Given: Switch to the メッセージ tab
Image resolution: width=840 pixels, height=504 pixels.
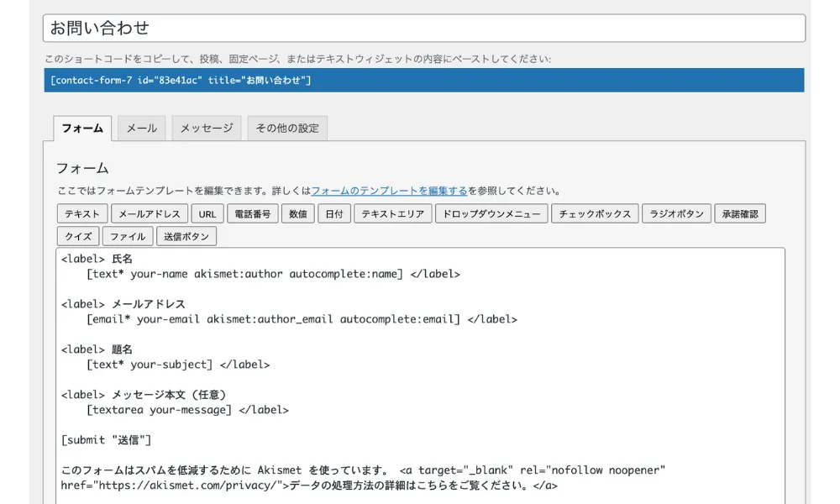Looking at the screenshot, I should pyautogui.click(x=207, y=128).
